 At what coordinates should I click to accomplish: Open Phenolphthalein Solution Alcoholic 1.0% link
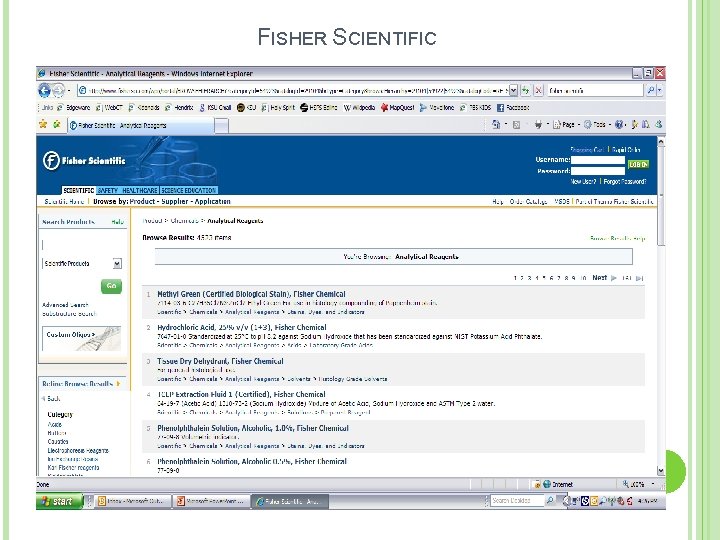[253, 428]
